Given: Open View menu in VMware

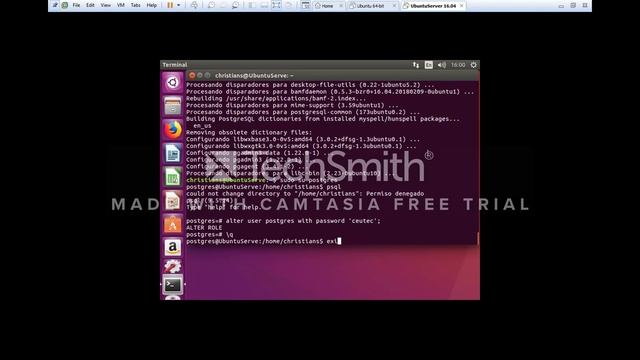Looking at the screenshot, I should (x=106, y=5).
